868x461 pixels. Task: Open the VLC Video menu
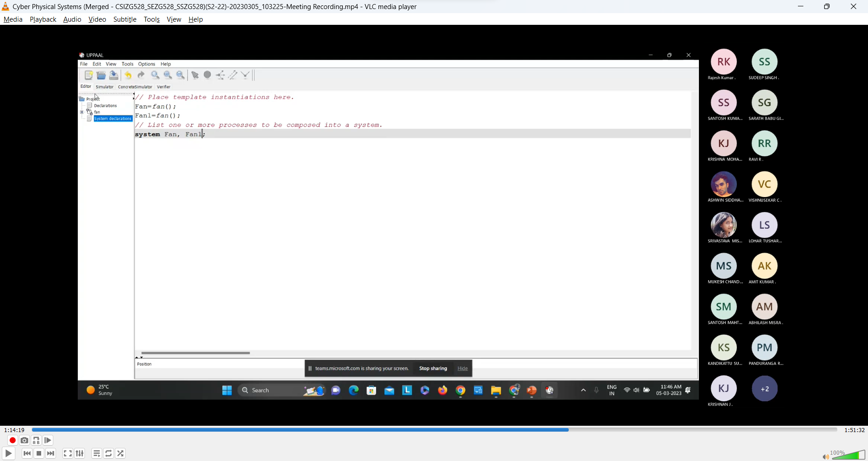tap(97, 19)
